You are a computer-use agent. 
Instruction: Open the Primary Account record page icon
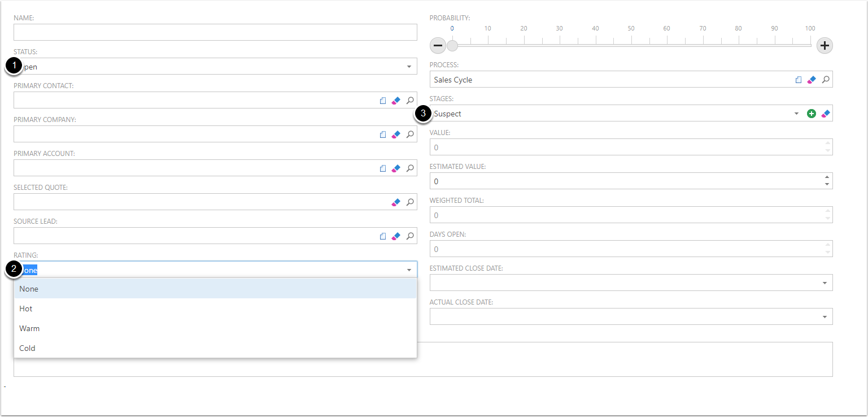click(383, 168)
